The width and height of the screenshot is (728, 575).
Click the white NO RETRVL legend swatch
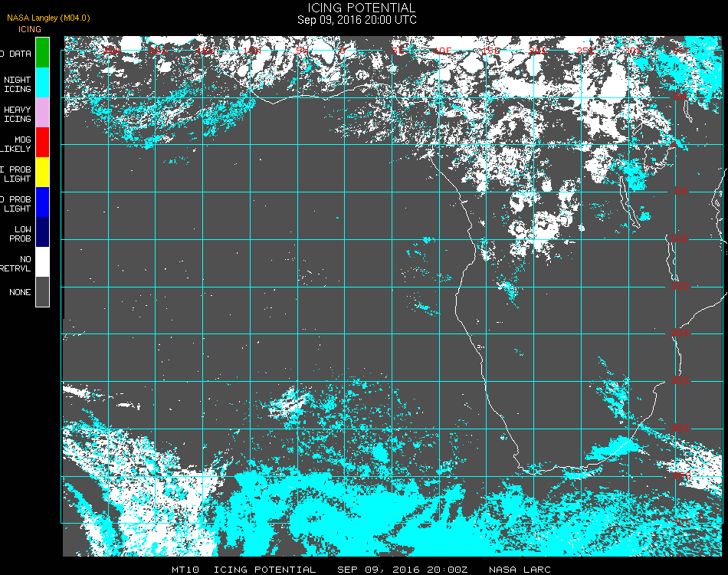[x=42, y=262]
